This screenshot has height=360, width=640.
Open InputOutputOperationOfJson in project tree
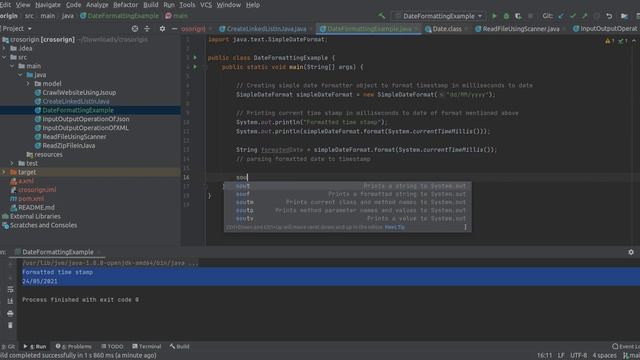point(86,119)
